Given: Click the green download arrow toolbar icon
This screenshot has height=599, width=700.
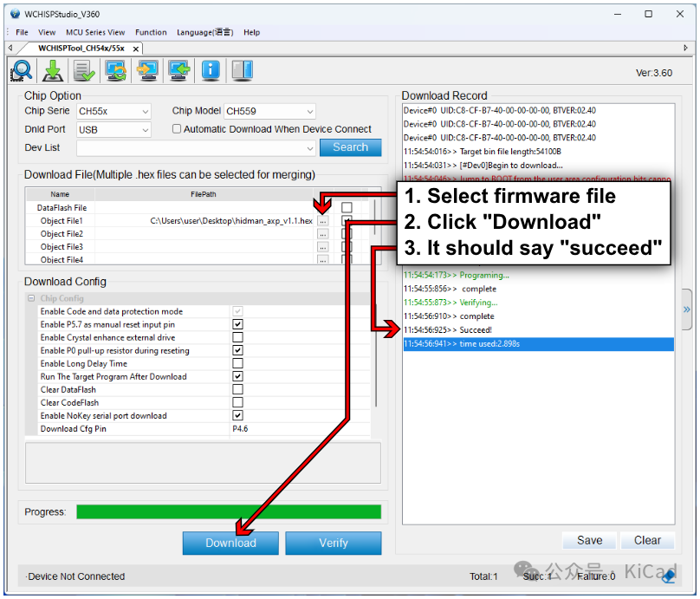Looking at the screenshot, I should (x=53, y=70).
